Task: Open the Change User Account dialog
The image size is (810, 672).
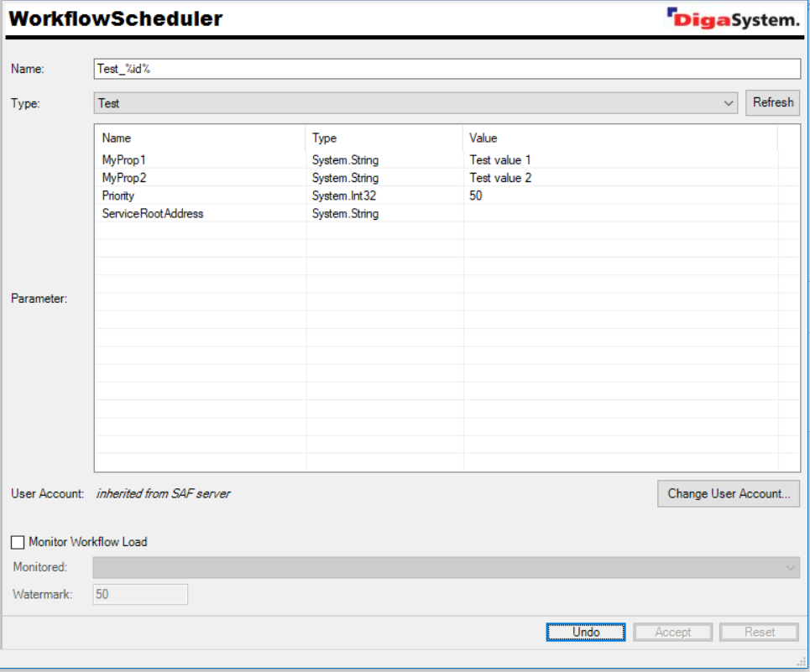Action: point(728,493)
